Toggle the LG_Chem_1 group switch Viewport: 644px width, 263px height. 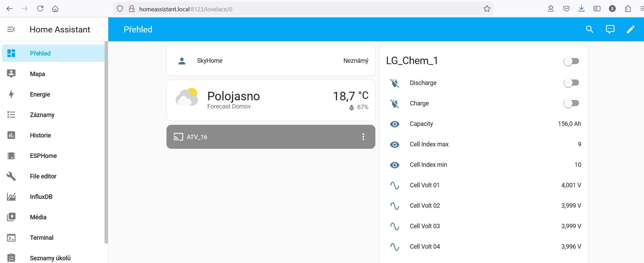(x=571, y=61)
